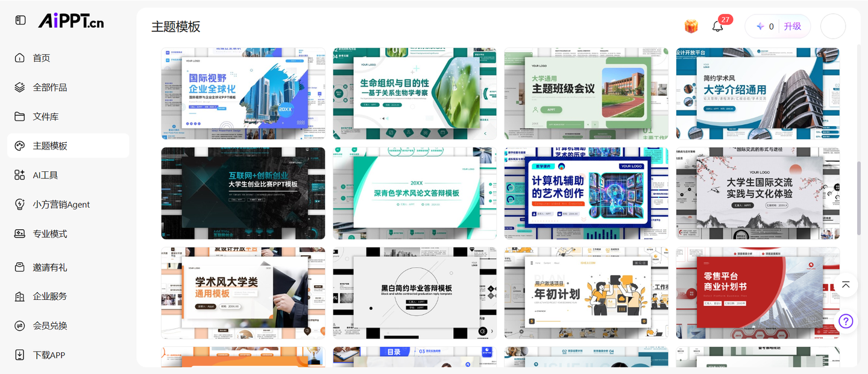Open the 主题班级会议 template
The image size is (868, 374).
click(x=587, y=93)
